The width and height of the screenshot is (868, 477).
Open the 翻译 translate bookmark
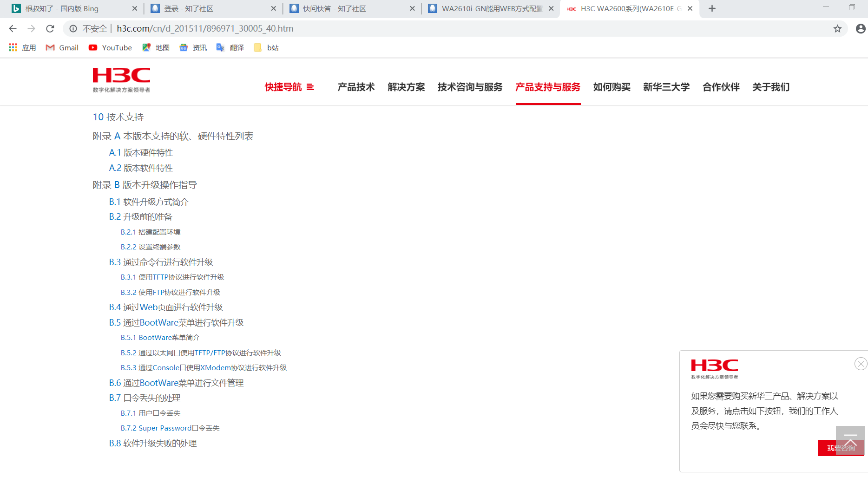230,47
